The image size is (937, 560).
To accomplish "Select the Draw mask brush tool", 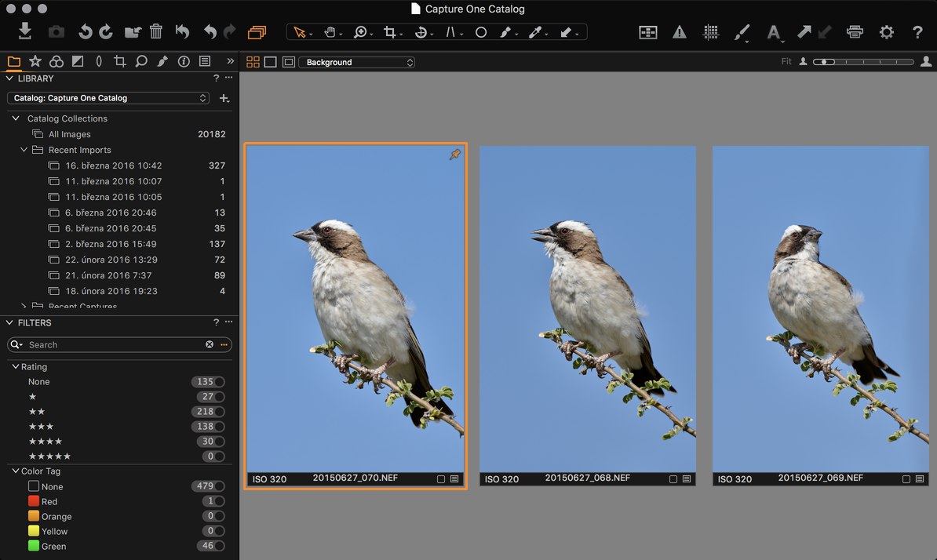I will [505, 32].
